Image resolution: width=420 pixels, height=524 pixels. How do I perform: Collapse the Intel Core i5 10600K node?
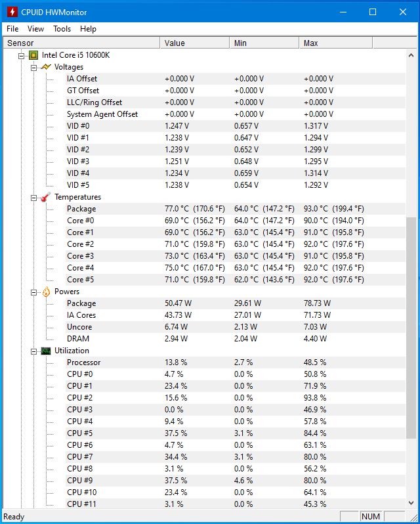22,56
